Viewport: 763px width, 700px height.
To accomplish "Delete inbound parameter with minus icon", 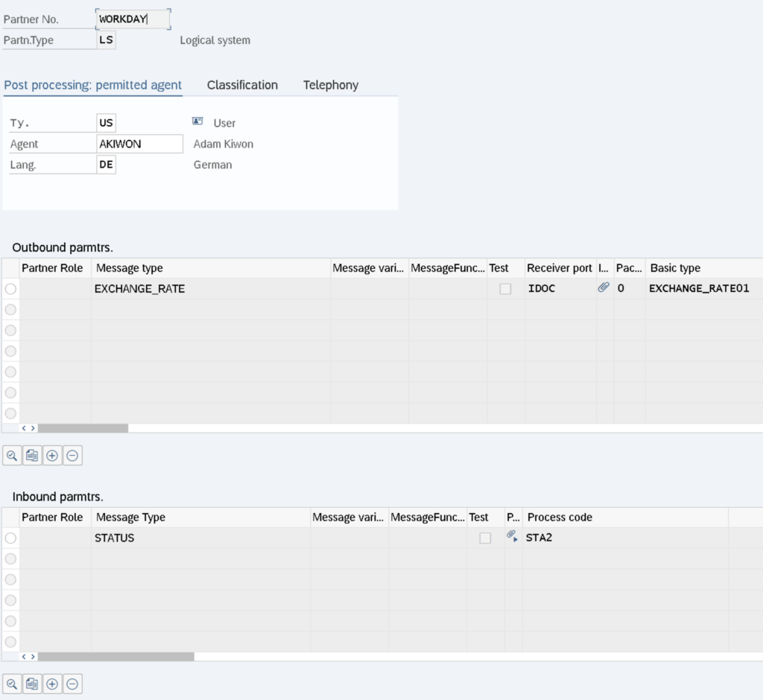I will 72,684.
